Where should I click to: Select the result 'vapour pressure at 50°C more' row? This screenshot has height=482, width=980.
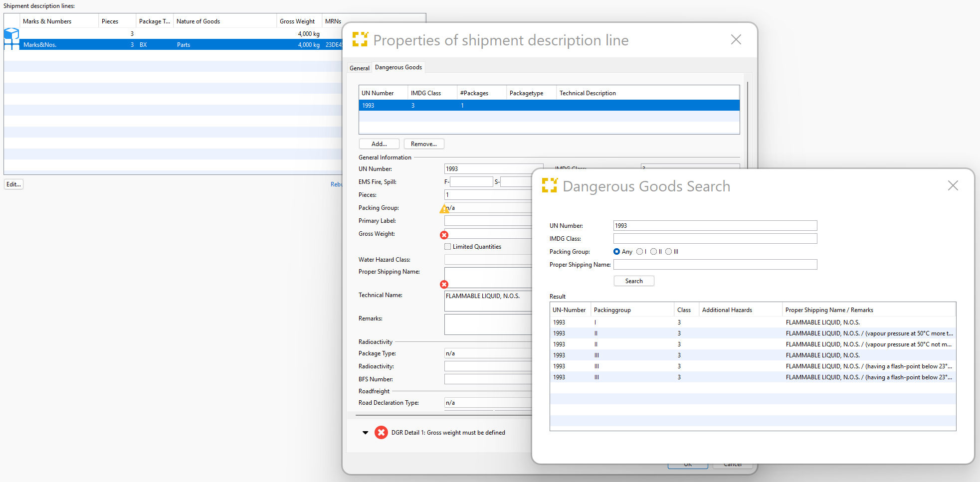(753, 333)
